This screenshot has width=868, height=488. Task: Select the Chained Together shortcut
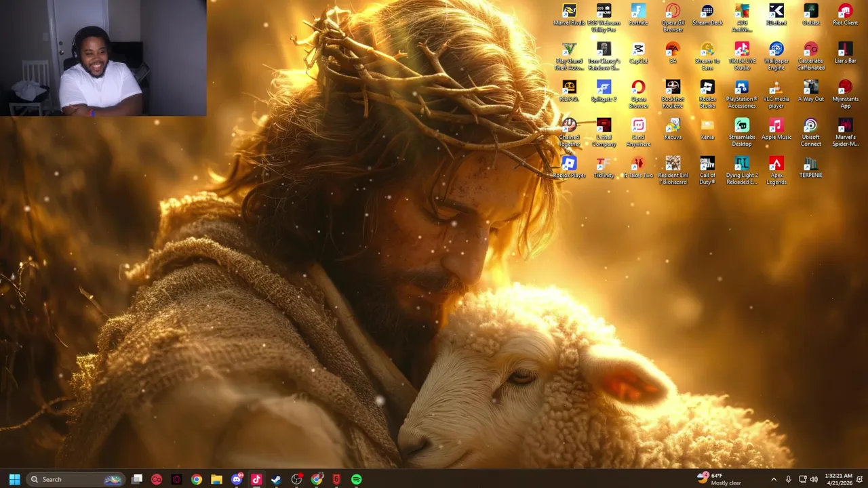[x=569, y=132]
